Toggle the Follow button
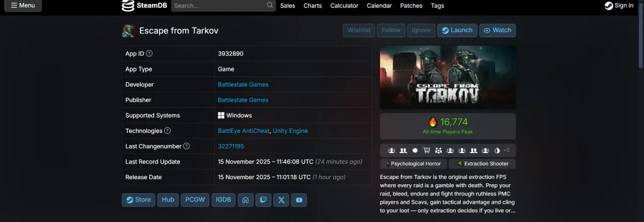 (391, 30)
